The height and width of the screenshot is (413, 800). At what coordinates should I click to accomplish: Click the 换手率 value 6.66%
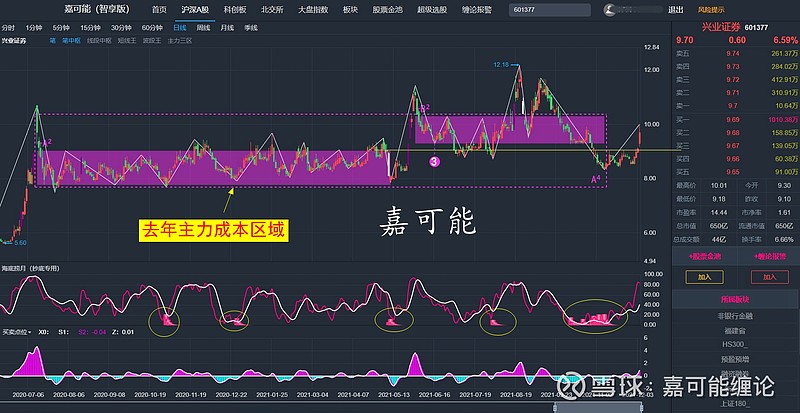point(786,239)
